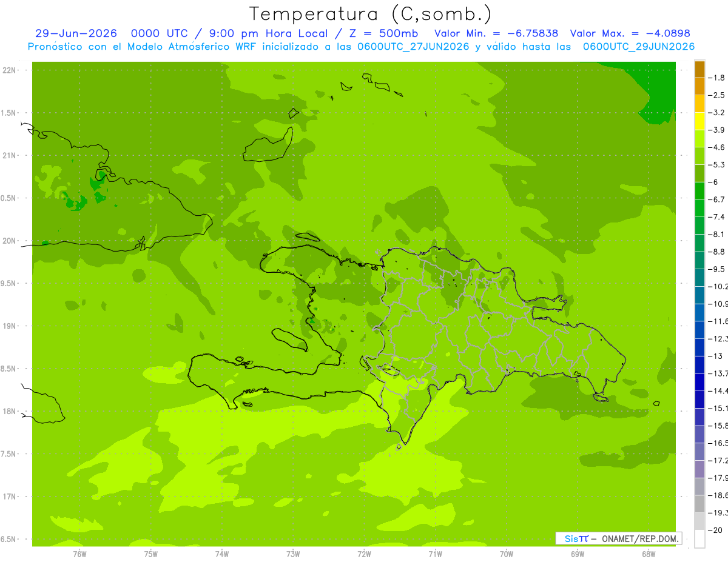Click the "ONAMET/REP.DOM." credit label

(639, 538)
